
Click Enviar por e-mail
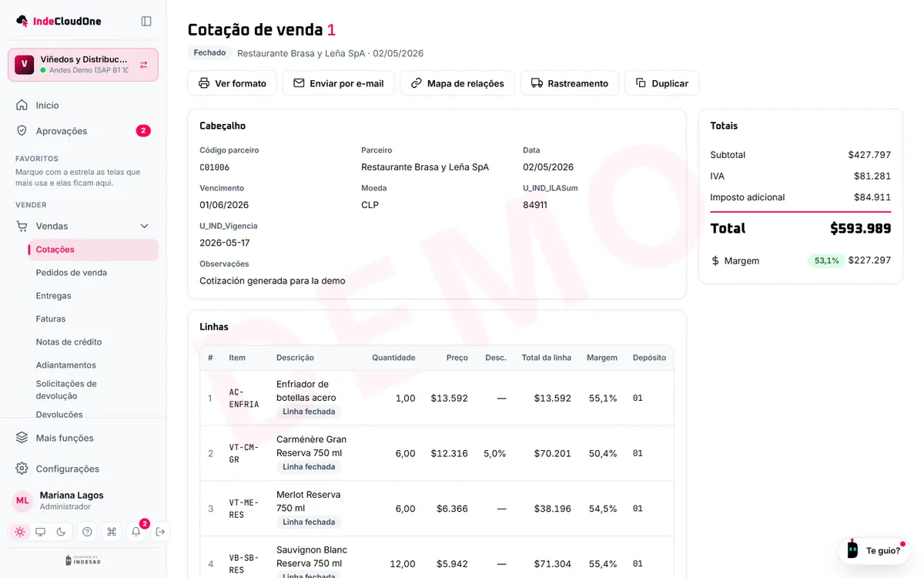click(339, 83)
